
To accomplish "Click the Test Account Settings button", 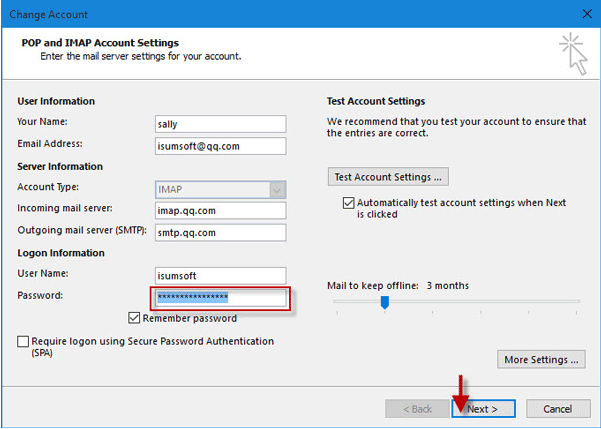I will 388,177.
